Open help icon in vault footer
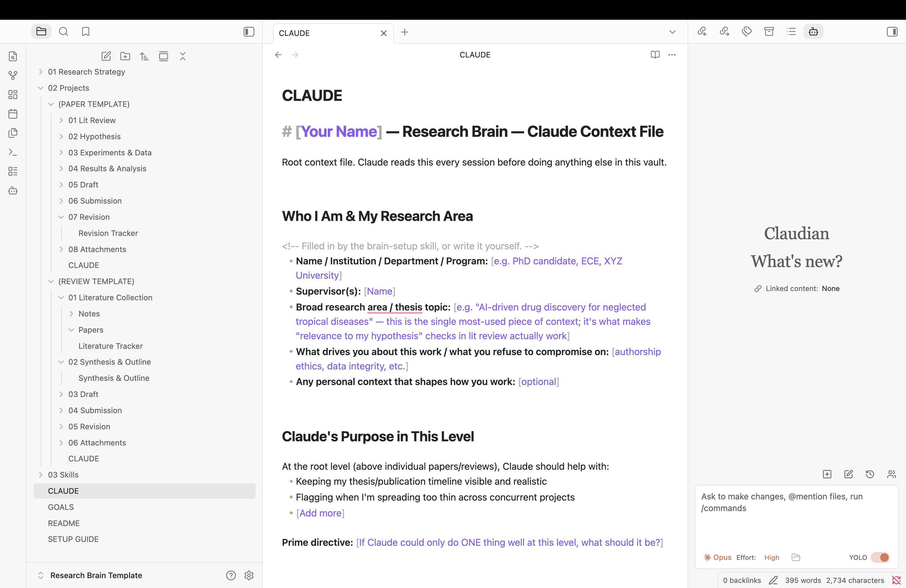The image size is (906, 588). coord(231,575)
